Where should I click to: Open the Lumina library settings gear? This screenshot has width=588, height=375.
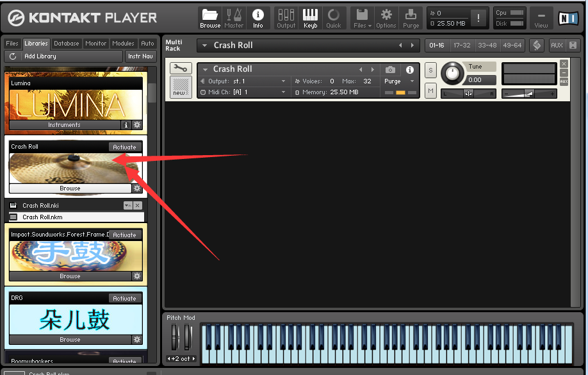click(137, 125)
